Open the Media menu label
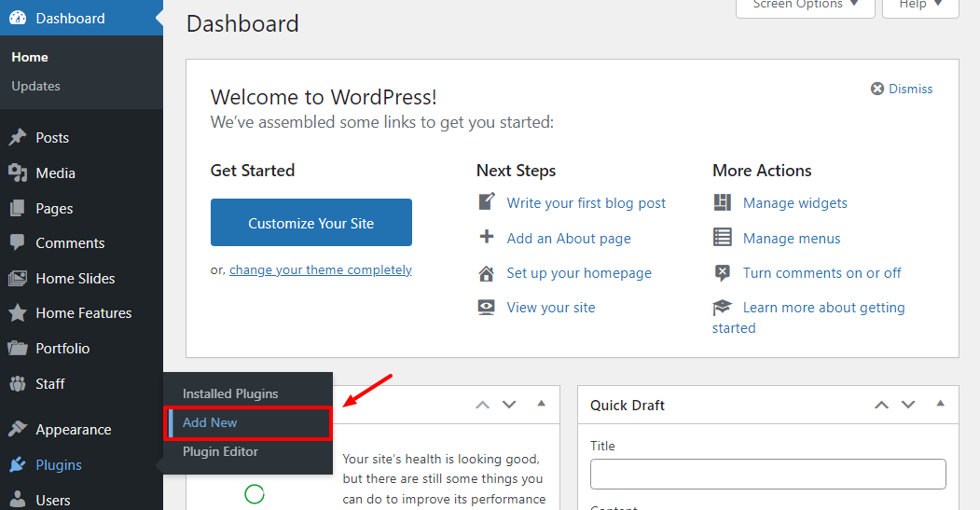980x510 pixels. (x=55, y=173)
